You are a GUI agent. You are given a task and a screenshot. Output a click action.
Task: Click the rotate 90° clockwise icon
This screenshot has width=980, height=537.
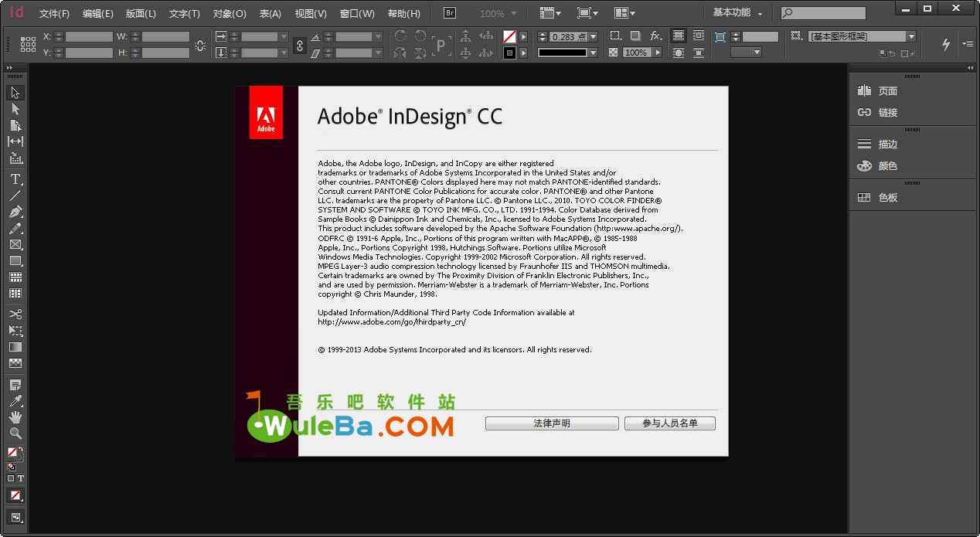pos(400,36)
